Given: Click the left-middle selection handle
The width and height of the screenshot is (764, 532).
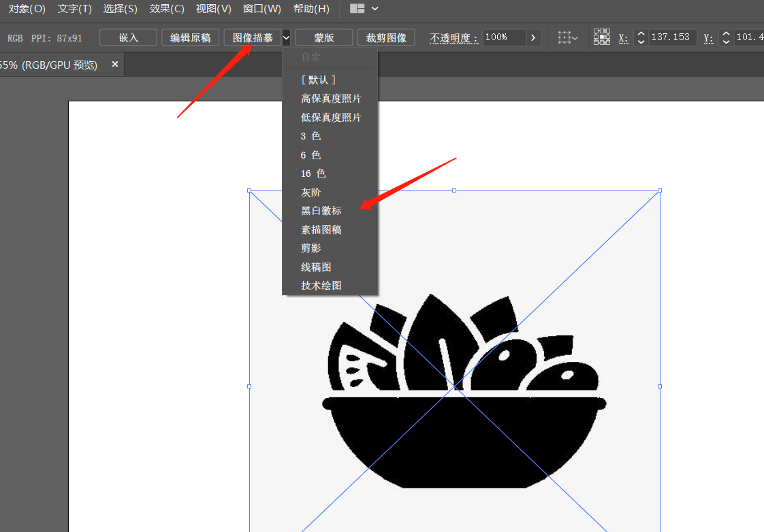Looking at the screenshot, I should click(x=249, y=386).
